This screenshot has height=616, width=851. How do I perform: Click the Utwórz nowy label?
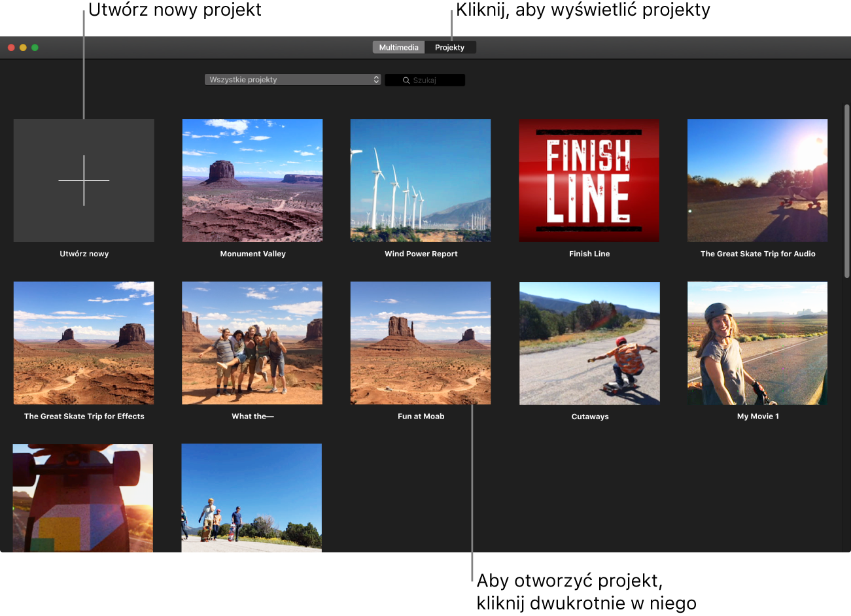pos(84,254)
